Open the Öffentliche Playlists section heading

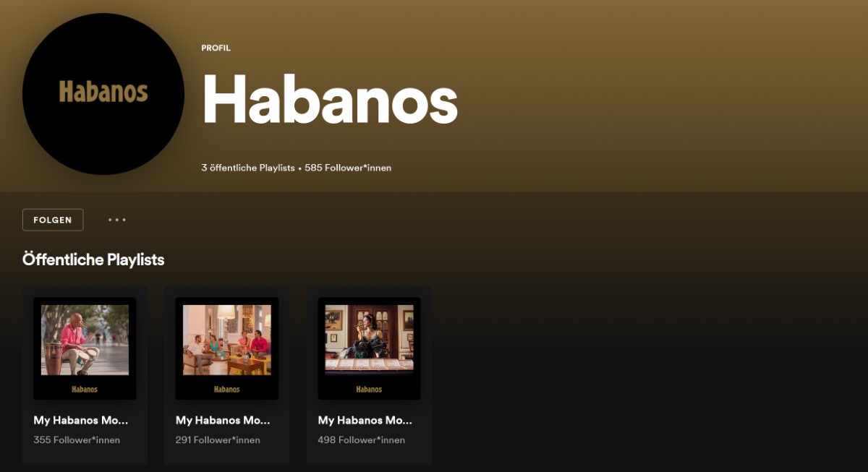click(93, 259)
